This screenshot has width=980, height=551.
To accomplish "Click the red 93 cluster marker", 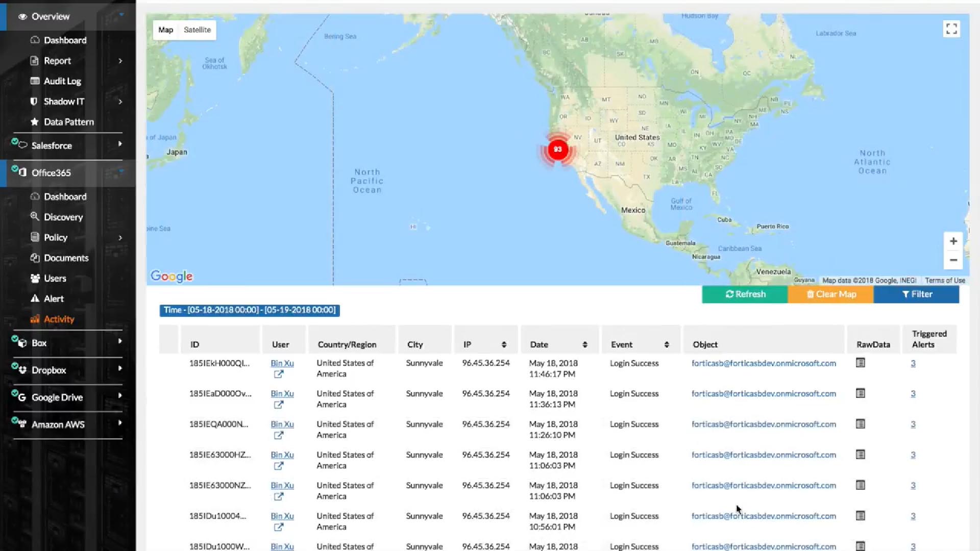I will (x=558, y=149).
